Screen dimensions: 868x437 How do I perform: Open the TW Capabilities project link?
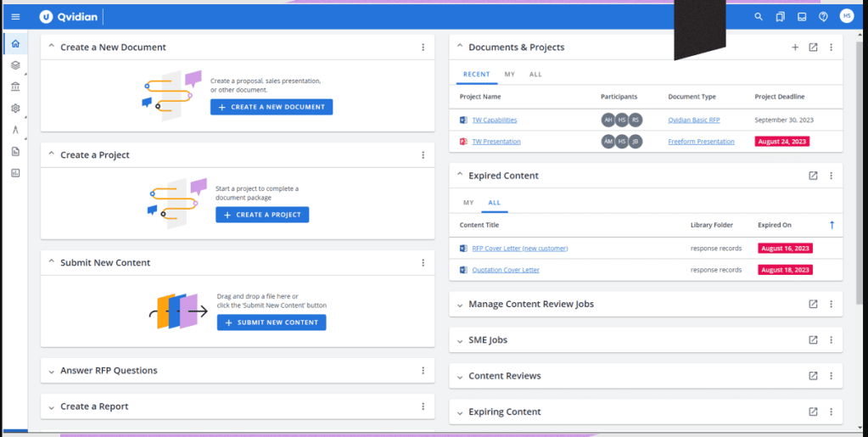(x=494, y=120)
